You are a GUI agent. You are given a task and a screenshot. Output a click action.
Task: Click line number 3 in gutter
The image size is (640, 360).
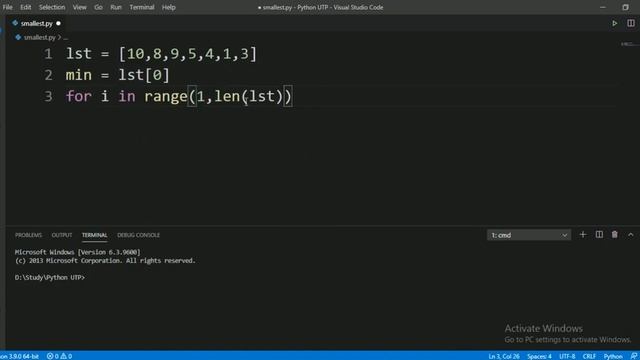[x=48, y=96]
